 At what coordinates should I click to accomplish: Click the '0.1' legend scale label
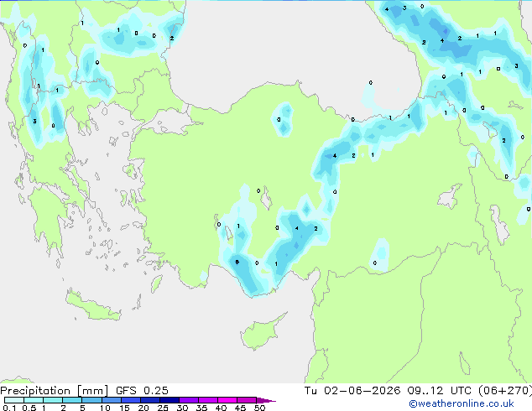(x=9, y=408)
